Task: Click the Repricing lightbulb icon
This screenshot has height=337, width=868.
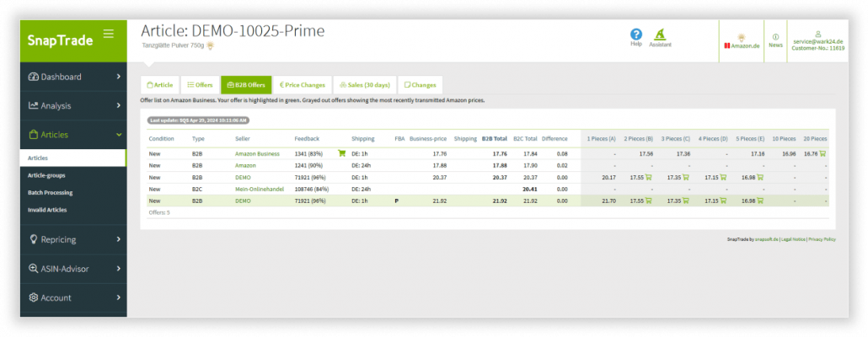Action: tap(33, 239)
